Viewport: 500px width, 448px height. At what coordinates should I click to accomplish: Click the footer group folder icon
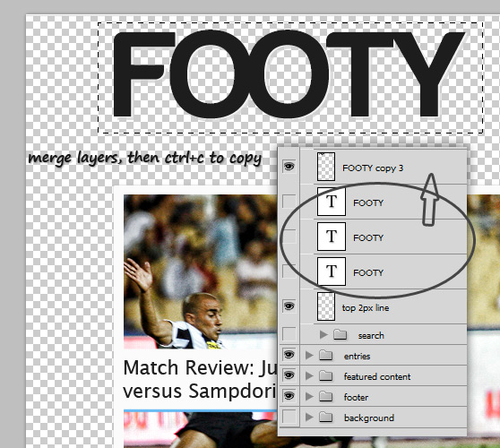326,397
